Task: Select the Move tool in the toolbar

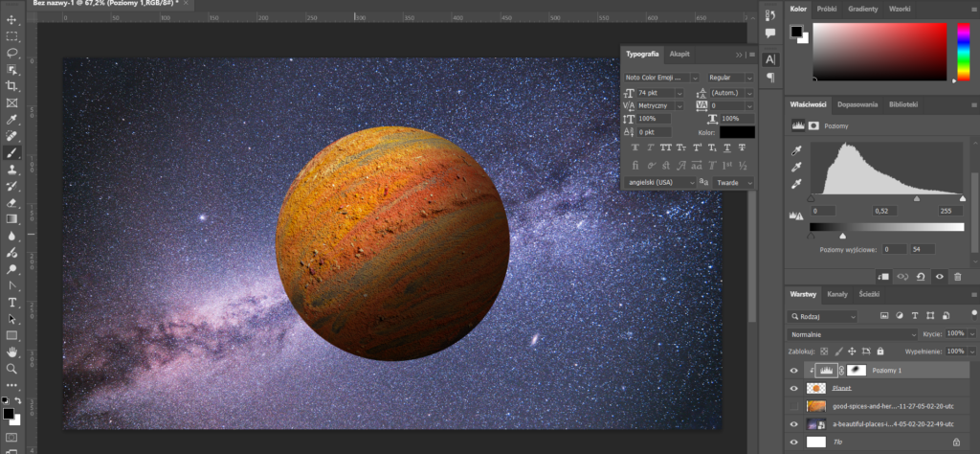Action: coord(11,20)
